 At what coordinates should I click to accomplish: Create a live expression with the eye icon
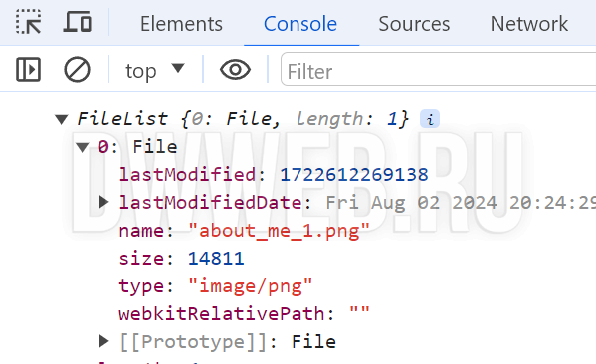(235, 70)
